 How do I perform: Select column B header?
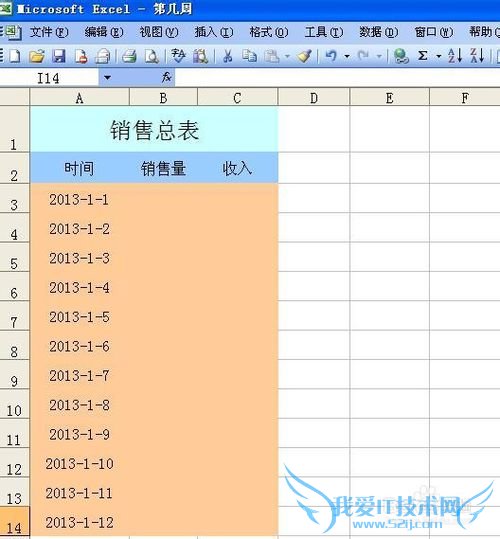163,98
